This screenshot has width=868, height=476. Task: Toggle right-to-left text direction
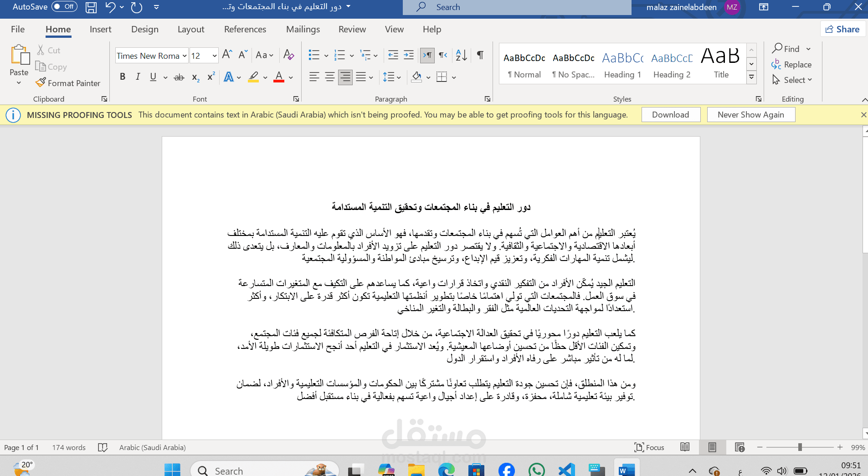click(x=443, y=55)
